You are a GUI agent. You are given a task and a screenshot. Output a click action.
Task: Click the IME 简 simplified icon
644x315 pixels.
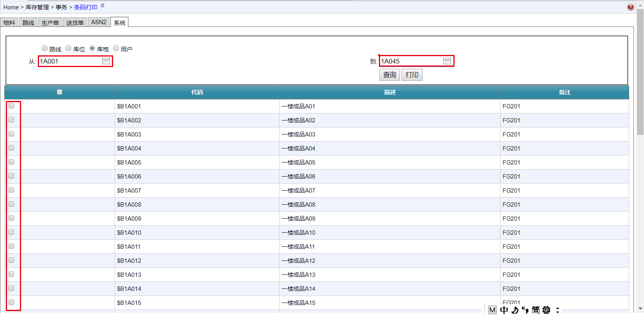pyautogui.click(x=536, y=310)
